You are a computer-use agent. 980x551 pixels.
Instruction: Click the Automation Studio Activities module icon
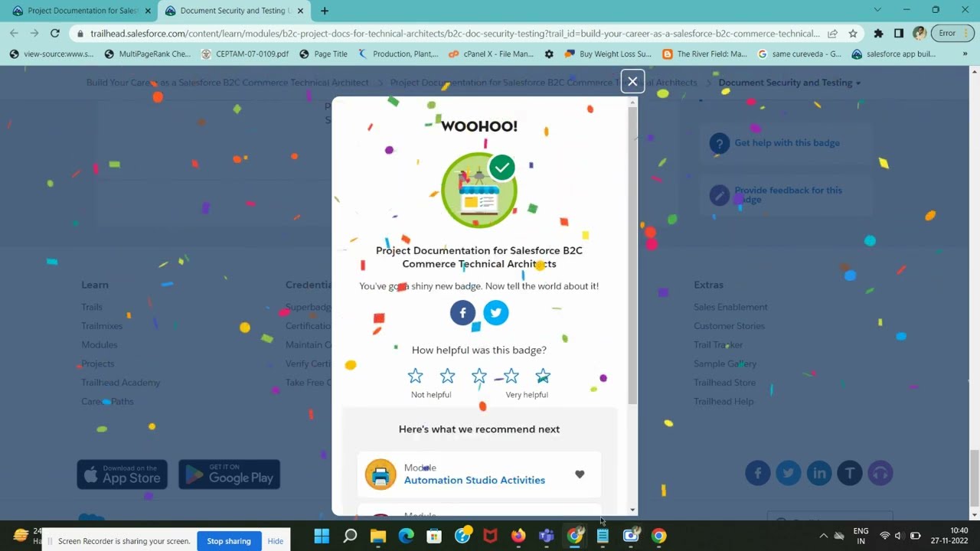[381, 474]
